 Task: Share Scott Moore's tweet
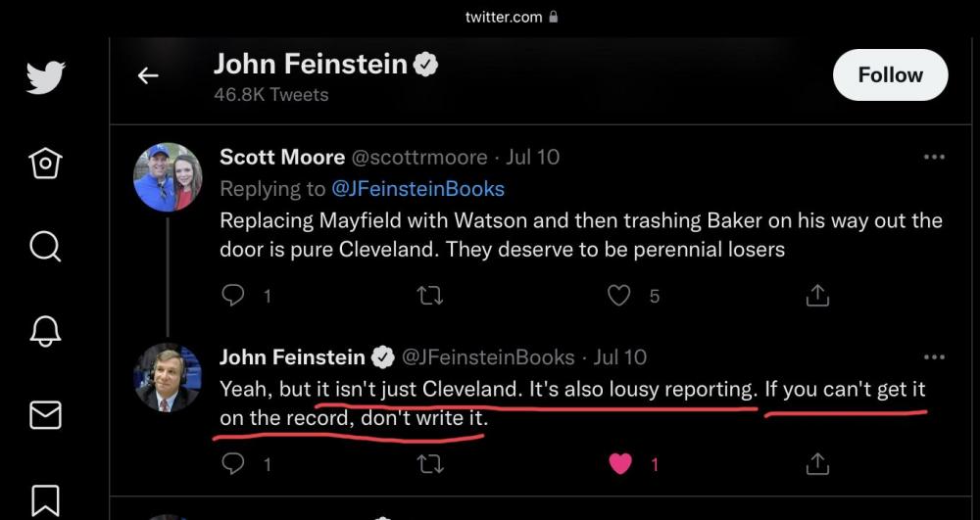point(817,295)
